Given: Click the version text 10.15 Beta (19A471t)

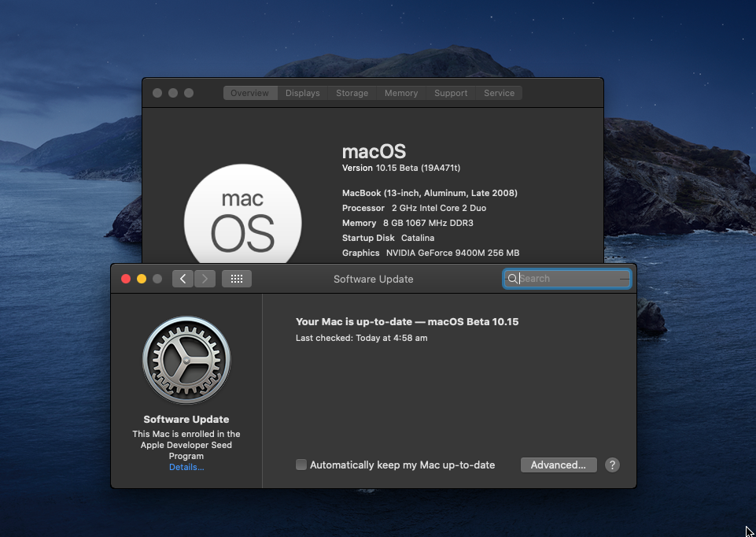Looking at the screenshot, I should click(x=418, y=168).
